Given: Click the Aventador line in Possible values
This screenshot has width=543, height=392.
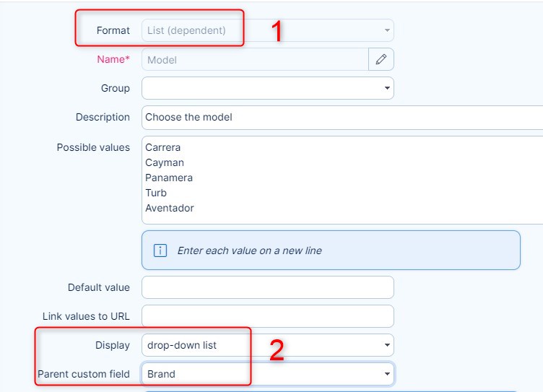Looking at the screenshot, I should point(170,208).
